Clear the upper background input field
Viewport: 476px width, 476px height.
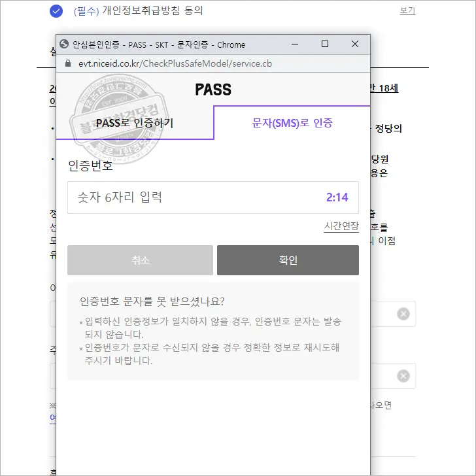(403, 314)
